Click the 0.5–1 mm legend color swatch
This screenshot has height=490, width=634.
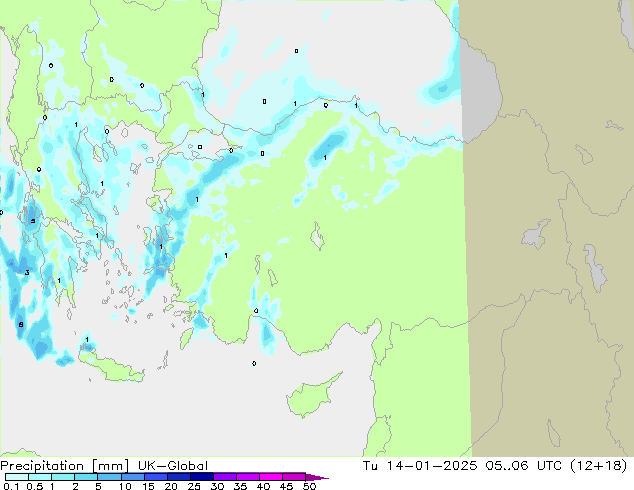coord(40,477)
